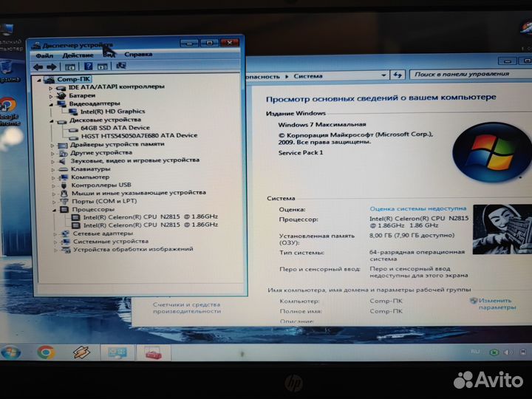Click the scan for hardware changes icon
Screen dimensions: 532x399
[121, 66]
